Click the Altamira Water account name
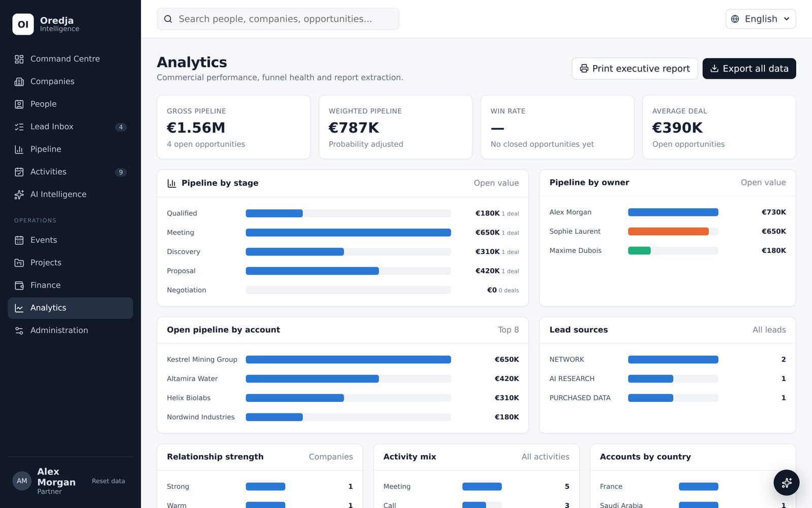The width and height of the screenshot is (812, 508). pyautogui.click(x=192, y=379)
